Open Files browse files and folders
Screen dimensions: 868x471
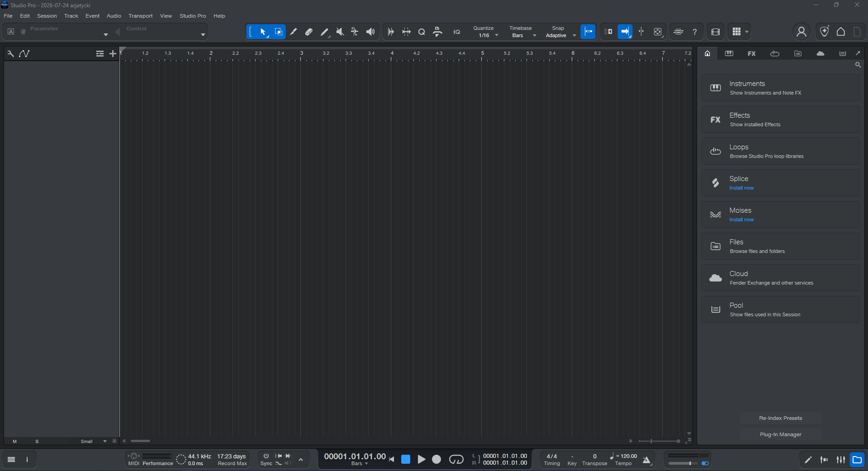[781, 246]
